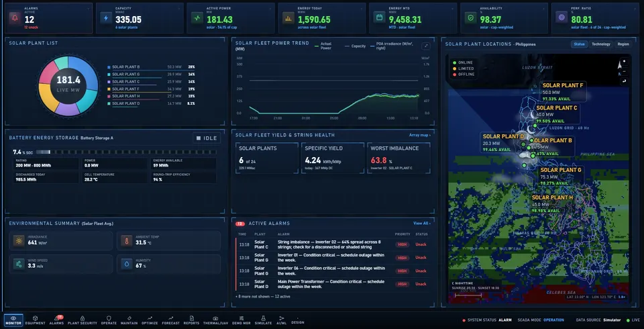The width and height of the screenshot is (644, 329).
Task: Open View All active alarms
Action: [422, 224]
